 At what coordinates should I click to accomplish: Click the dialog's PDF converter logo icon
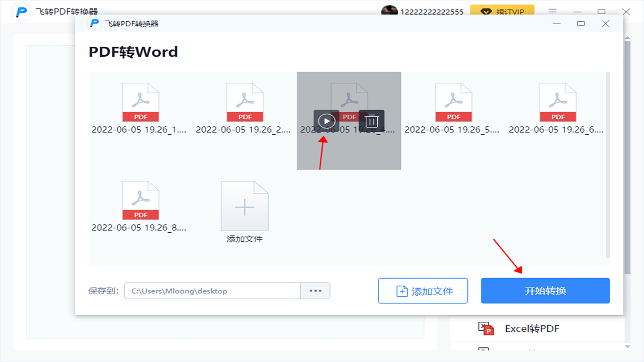[x=94, y=23]
